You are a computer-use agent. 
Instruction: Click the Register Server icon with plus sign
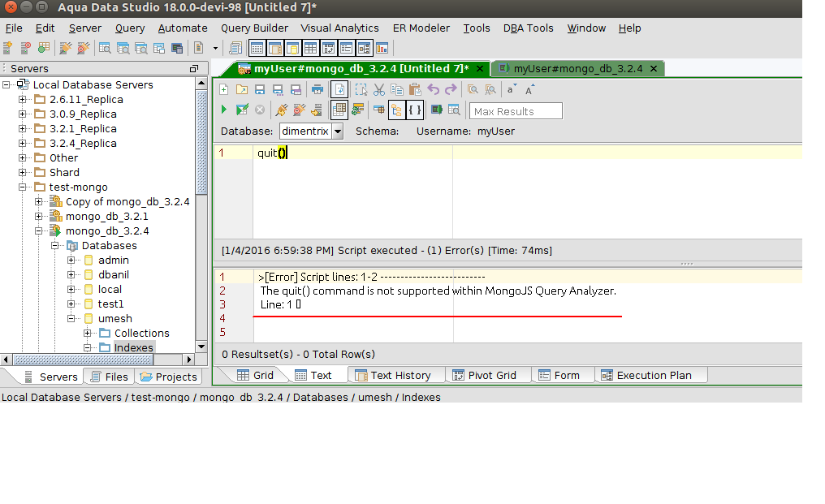tap(8, 48)
